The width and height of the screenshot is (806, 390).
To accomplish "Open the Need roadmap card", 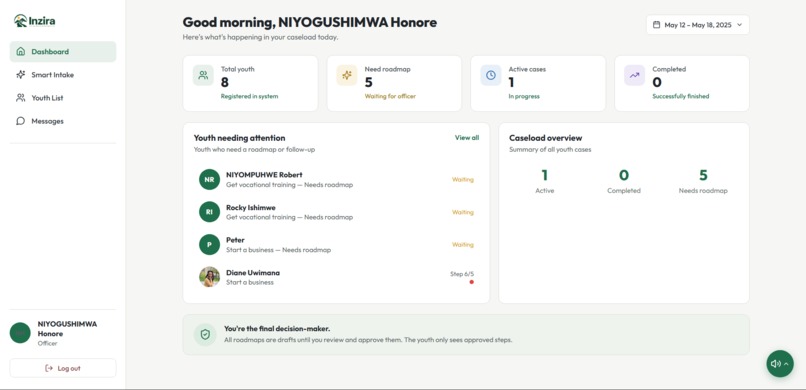I will 394,83.
